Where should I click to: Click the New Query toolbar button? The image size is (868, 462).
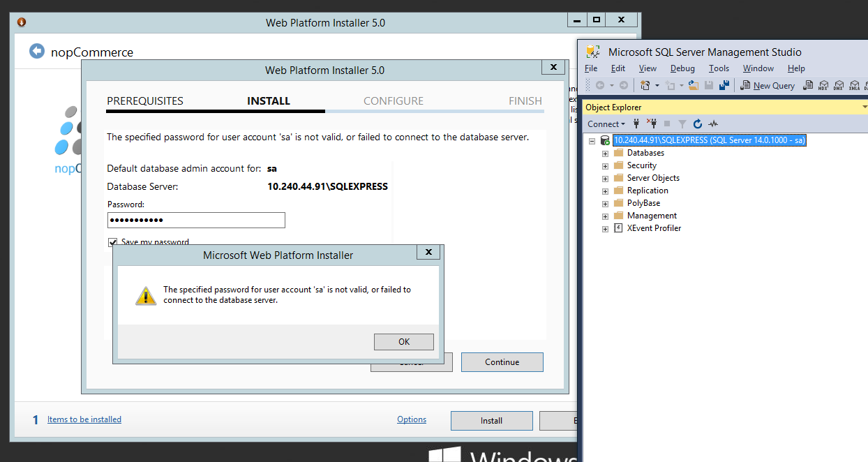pos(768,86)
